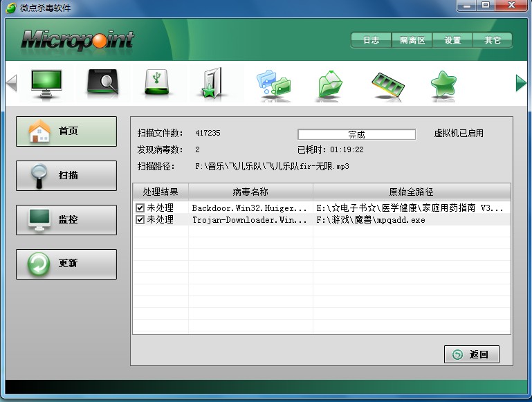Click the scanned file count 417235
The image size is (532, 402).
[x=208, y=133]
